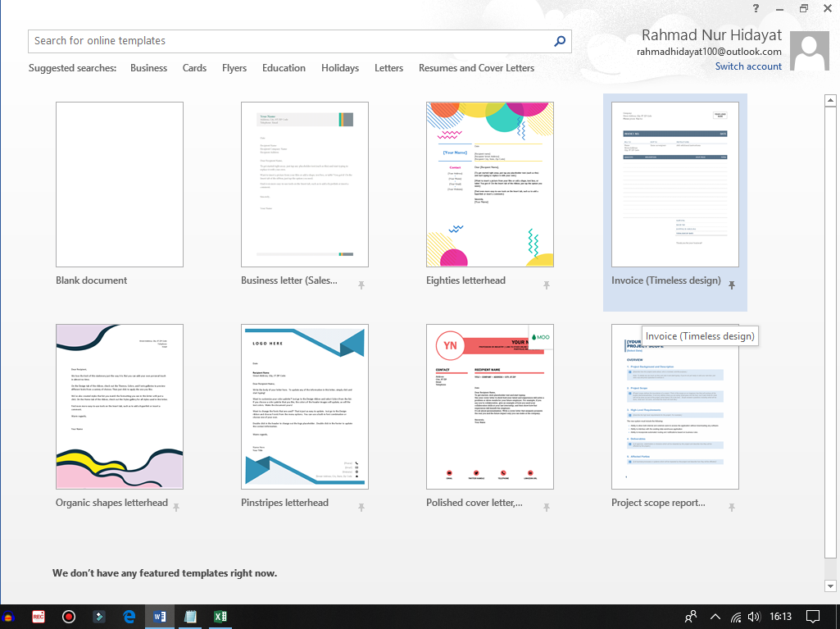This screenshot has width=840, height=629.
Task: Search suggested Holidays templates
Action: pyautogui.click(x=339, y=68)
